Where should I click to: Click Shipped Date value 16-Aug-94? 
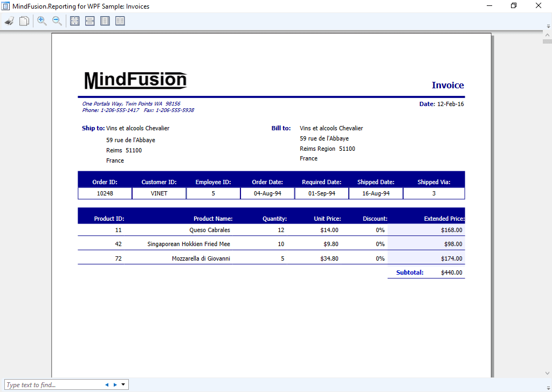[376, 193]
